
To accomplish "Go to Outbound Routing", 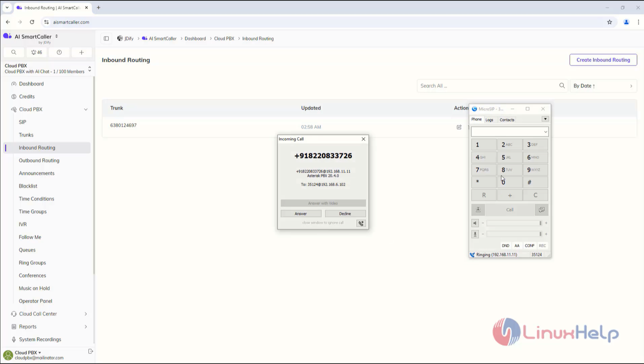I will [39, 161].
